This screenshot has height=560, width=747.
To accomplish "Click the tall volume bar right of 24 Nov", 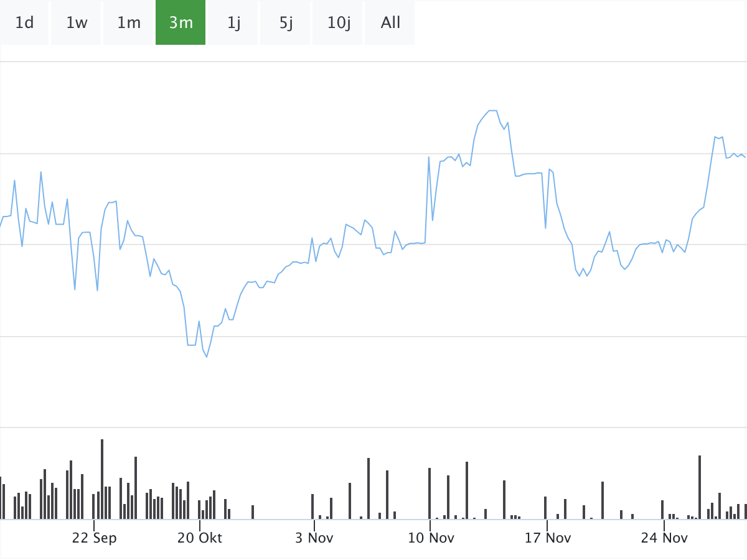I will coord(700,487).
